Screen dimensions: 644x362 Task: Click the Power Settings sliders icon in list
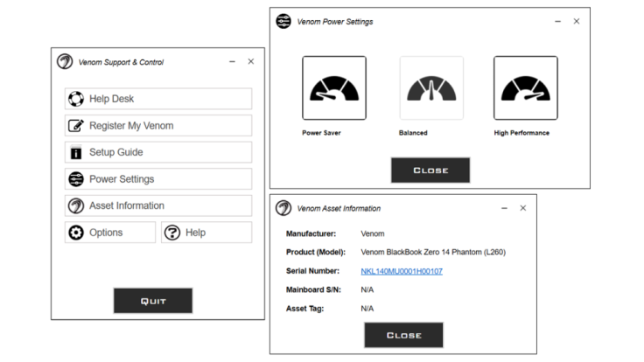76,179
